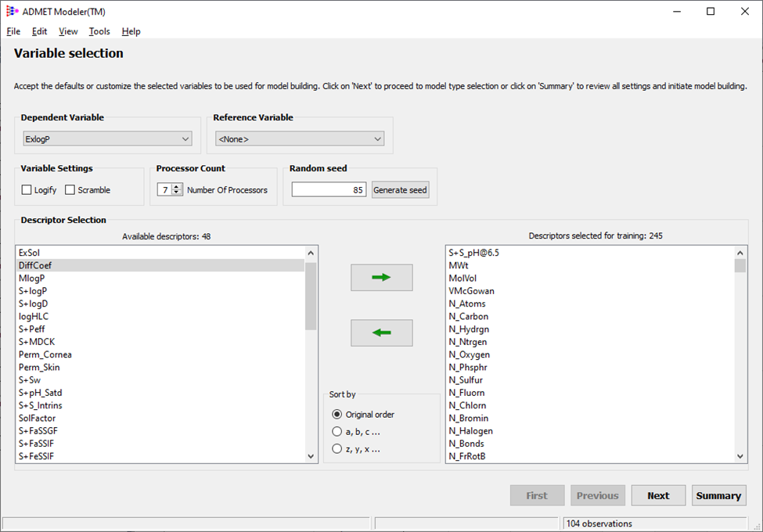This screenshot has height=532, width=763.
Task: Select Perm_Cornea descriptor
Action: (x=160, y=354)
